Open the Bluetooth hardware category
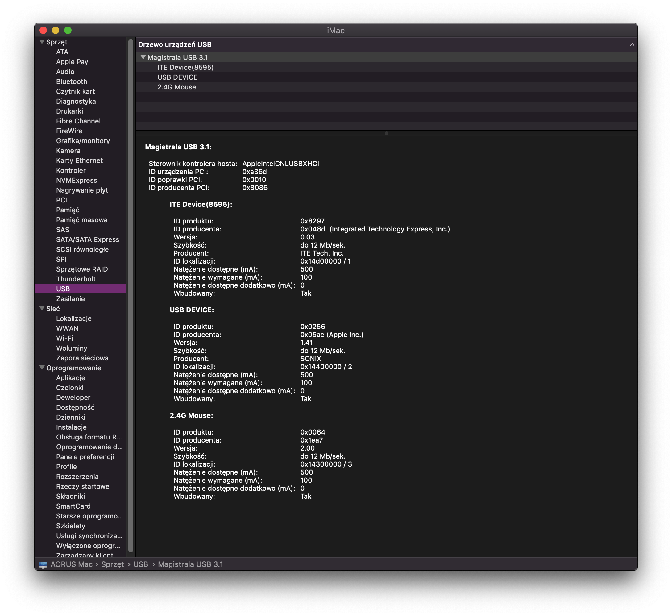 pos(71,82)
